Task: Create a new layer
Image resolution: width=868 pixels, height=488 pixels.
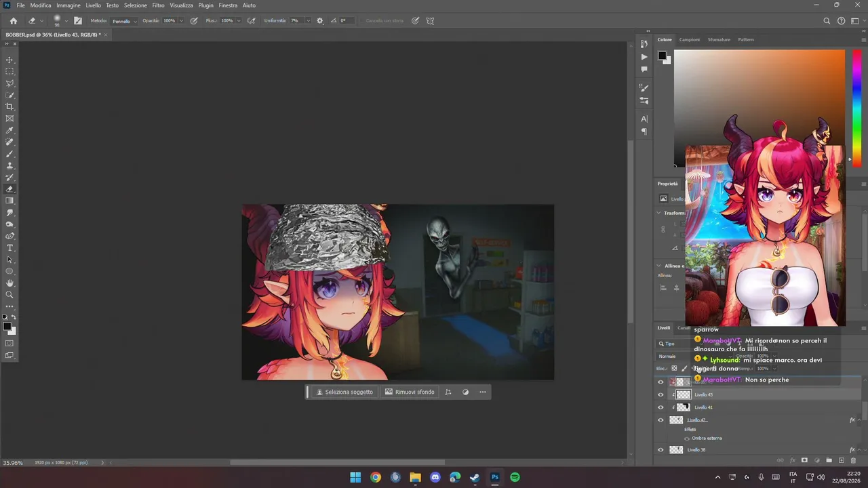Action: [x=842, y=461]
